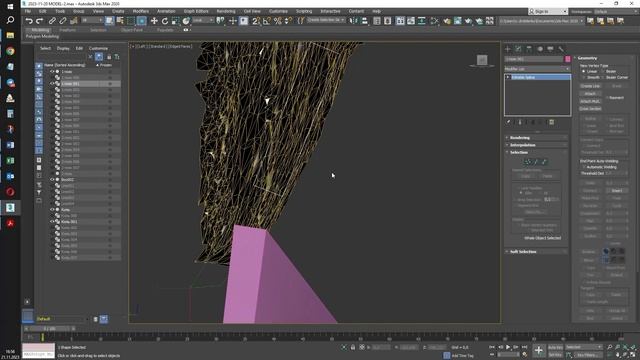The height and width of the screenshot is (360, 640).
Task: Activate Select and Move tool
Action: tap(154, 21)
